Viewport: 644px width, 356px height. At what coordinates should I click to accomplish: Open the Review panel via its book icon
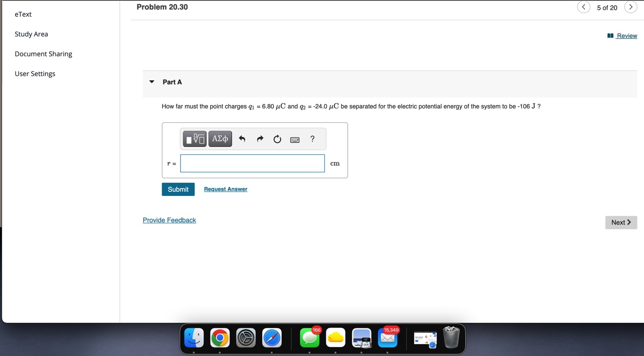(610, 35)
